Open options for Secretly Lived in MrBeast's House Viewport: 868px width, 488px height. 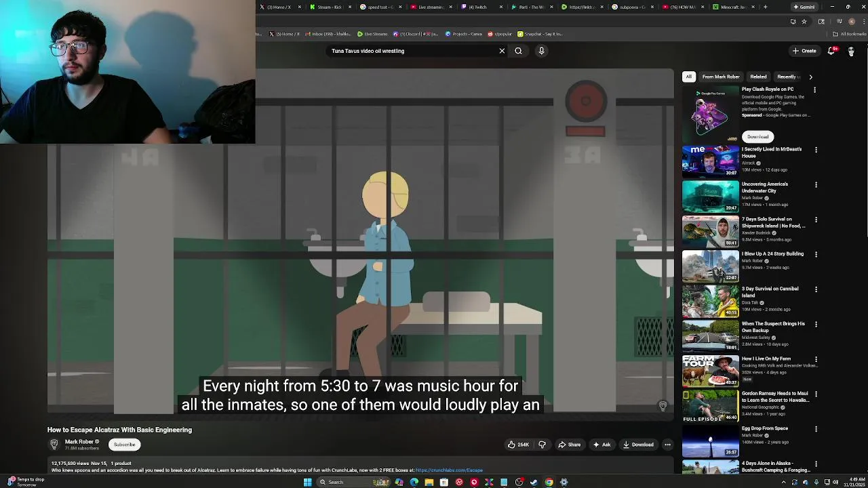(816, 150)
